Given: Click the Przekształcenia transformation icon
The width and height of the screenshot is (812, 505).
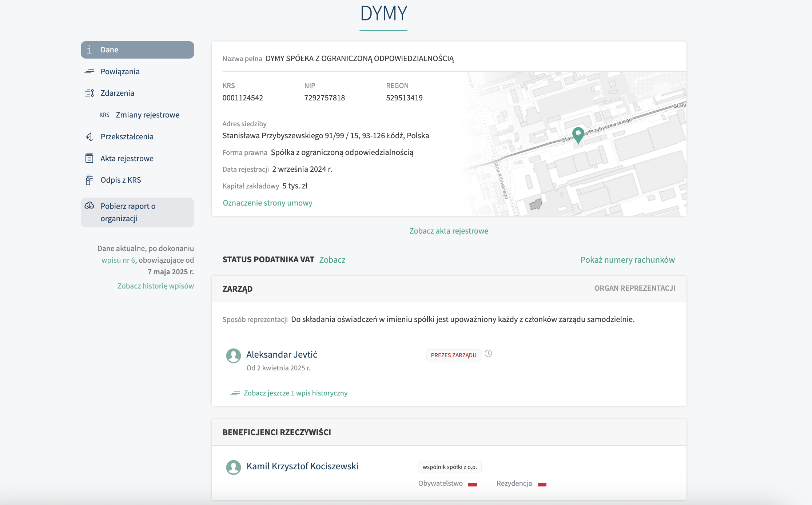Looking at the screenshot, I should [89, 136].
